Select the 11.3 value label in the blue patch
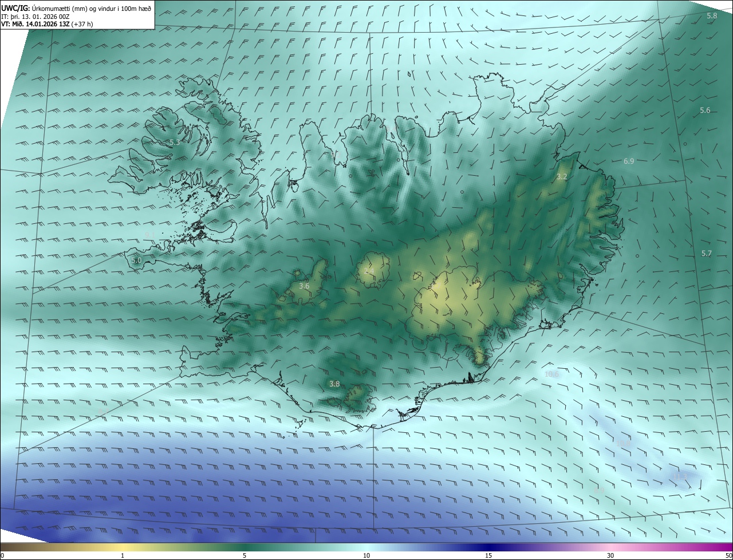Viewport: 733px width, 560px height. point(680,476)
